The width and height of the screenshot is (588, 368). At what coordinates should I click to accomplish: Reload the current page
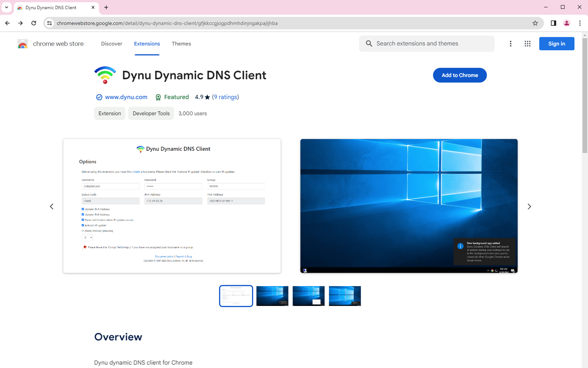click(34, 23)
